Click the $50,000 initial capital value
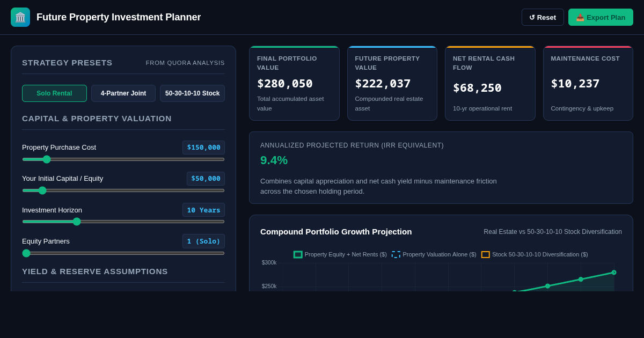This screenshot has width=644, height=338. coord(206,179)
